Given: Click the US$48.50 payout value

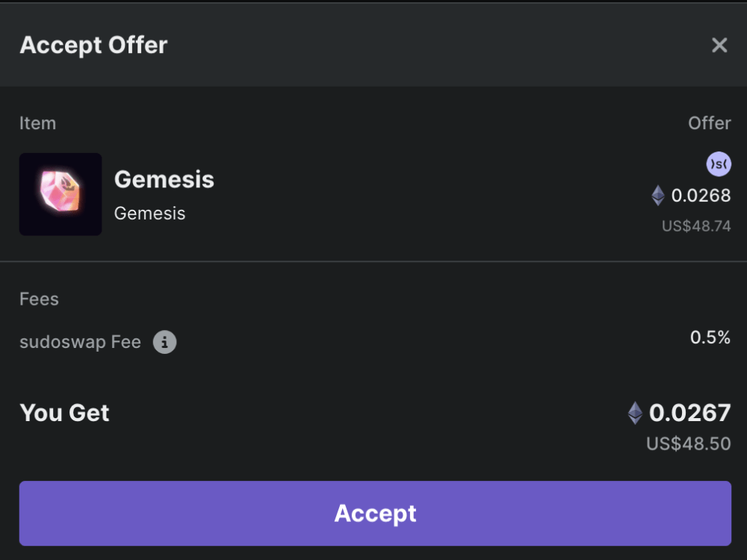Looking at the screenshot, I should coord(688,444).
